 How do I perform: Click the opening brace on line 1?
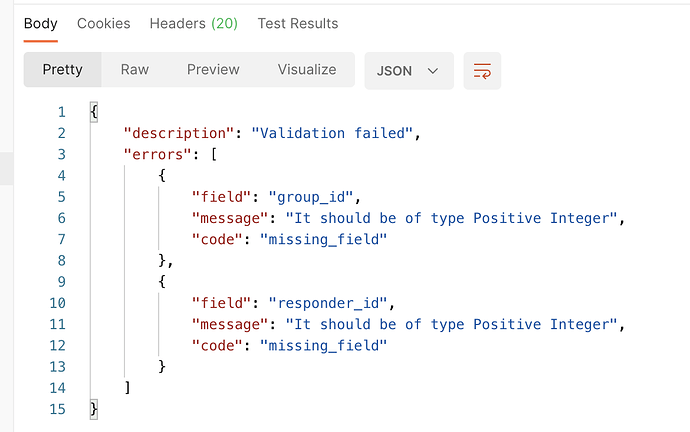coord(94,112)
